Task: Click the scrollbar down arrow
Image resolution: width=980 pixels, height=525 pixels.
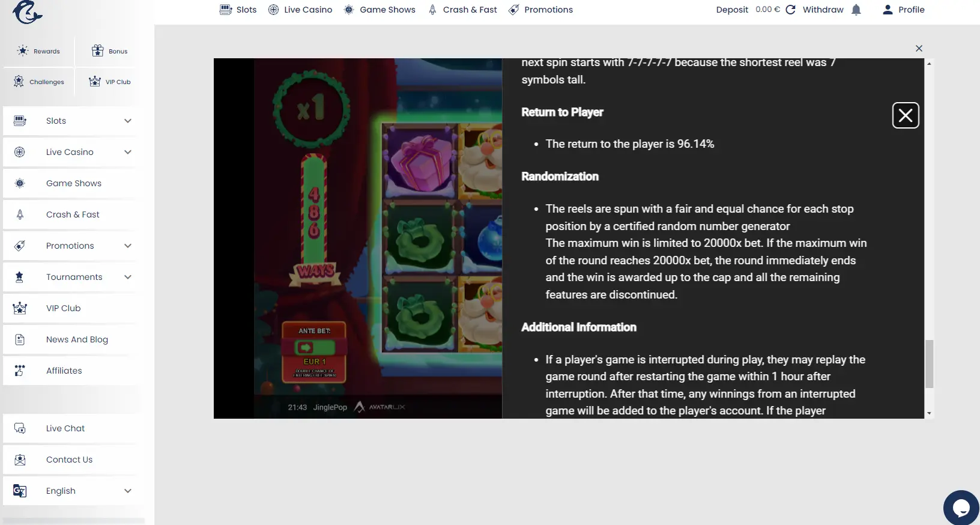Action: pos(929,413)
